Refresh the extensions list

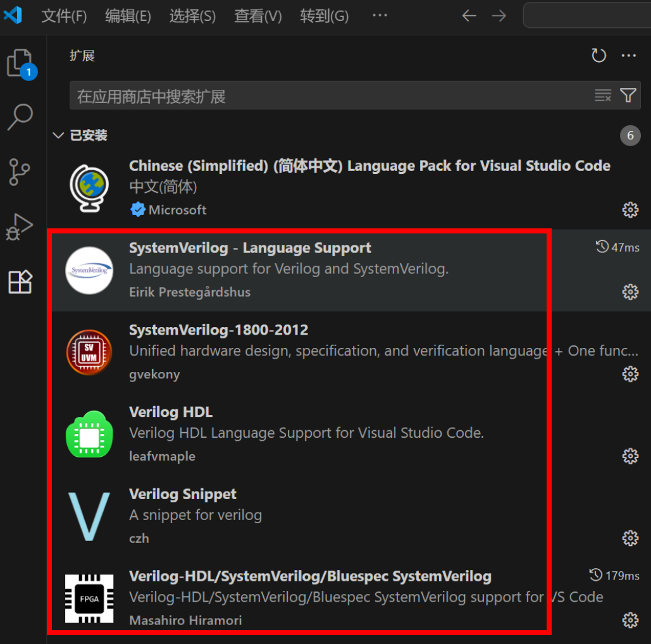pos(598,55)
